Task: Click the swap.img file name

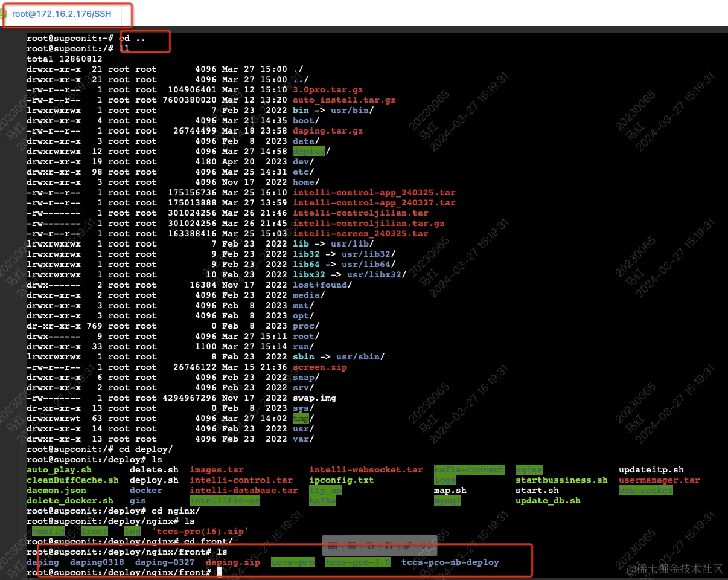Action: point(315,398)
